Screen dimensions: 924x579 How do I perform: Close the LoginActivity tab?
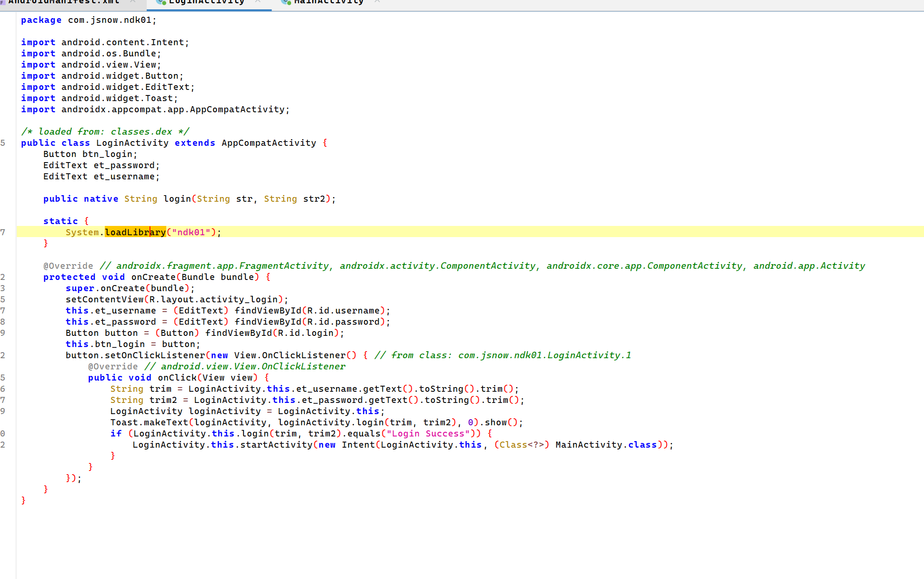(258, 2)
